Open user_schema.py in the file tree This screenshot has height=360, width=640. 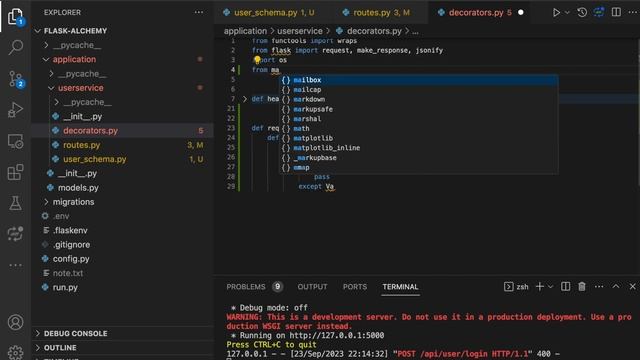(x=122, y=159)
